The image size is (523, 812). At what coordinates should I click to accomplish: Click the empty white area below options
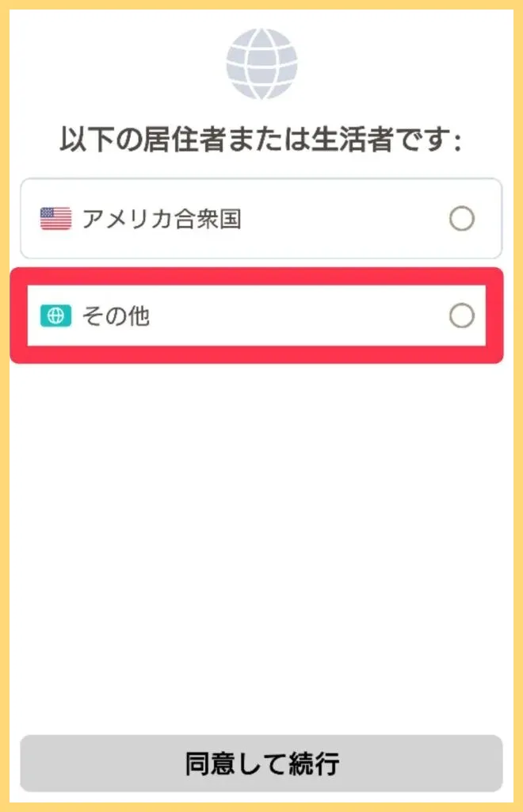coord(261,539)
